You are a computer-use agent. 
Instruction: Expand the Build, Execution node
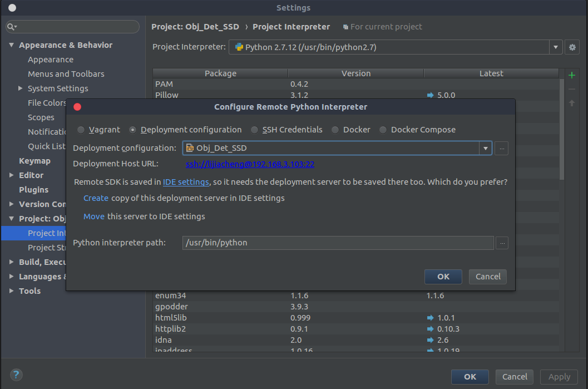pos(11,262)
